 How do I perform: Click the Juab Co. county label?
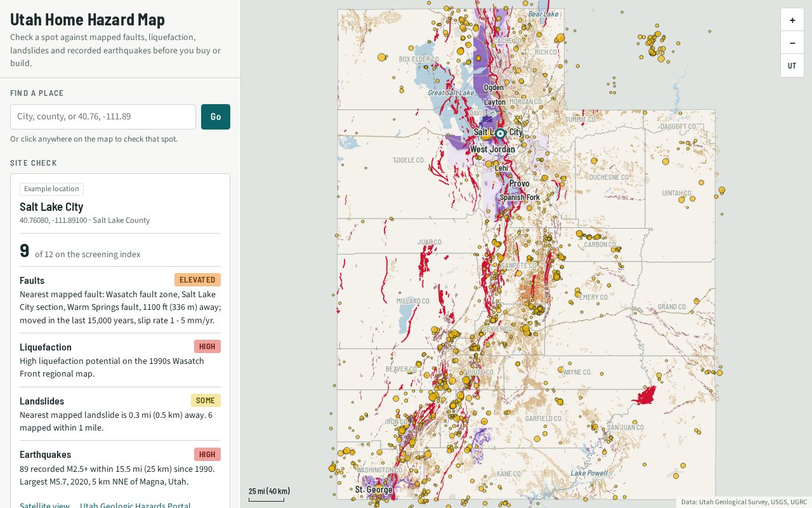pos(429,242)
